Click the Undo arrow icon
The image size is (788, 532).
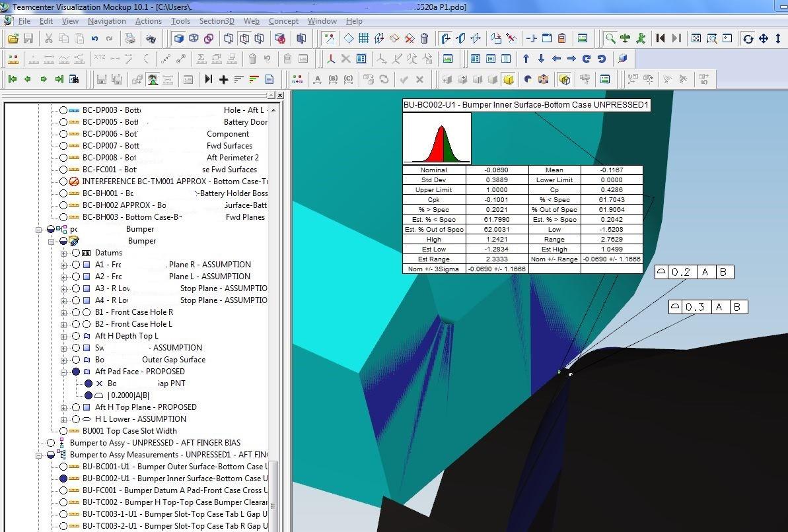coord(94,38)
